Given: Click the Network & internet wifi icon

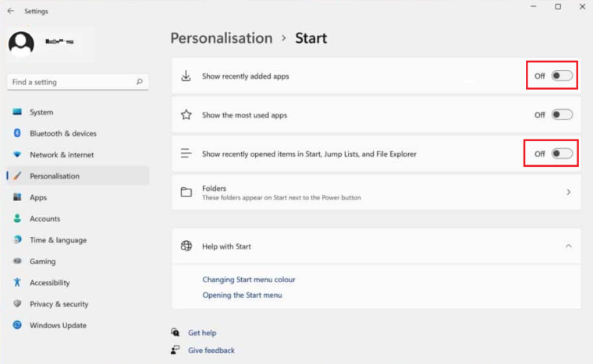Looking at the screenshot, I should (x=17, y=154).
